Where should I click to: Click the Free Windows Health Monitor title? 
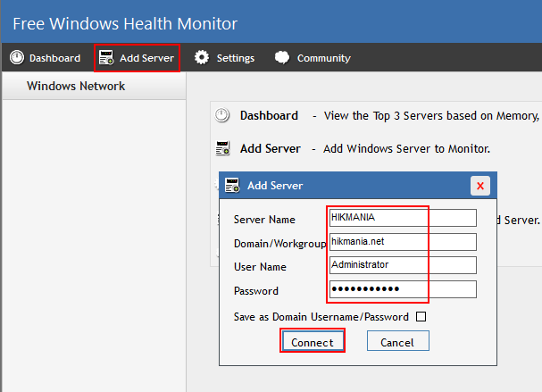[125, 23]
